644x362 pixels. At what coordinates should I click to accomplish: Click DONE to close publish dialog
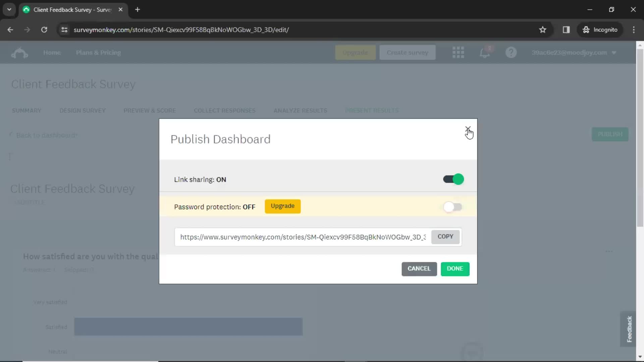pos(455,268)
